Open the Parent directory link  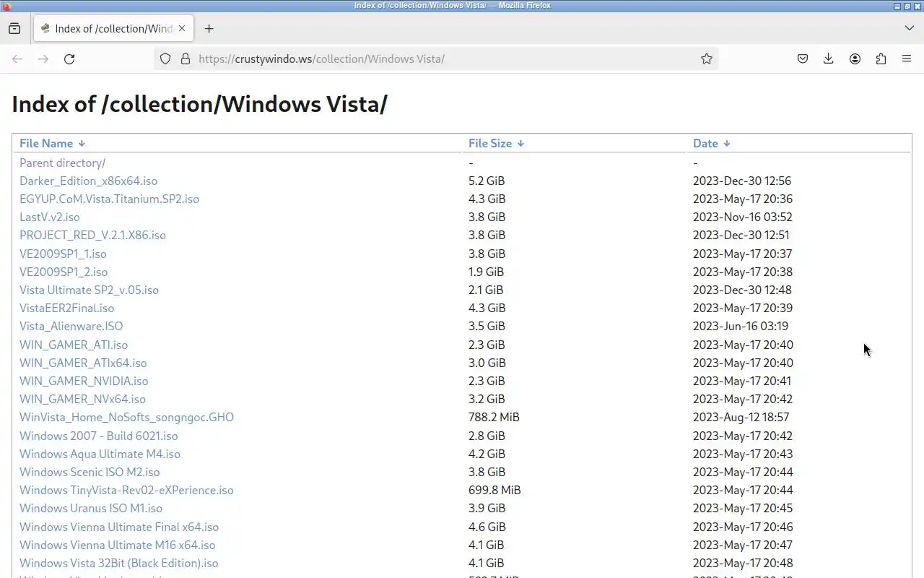click(62, 163)
